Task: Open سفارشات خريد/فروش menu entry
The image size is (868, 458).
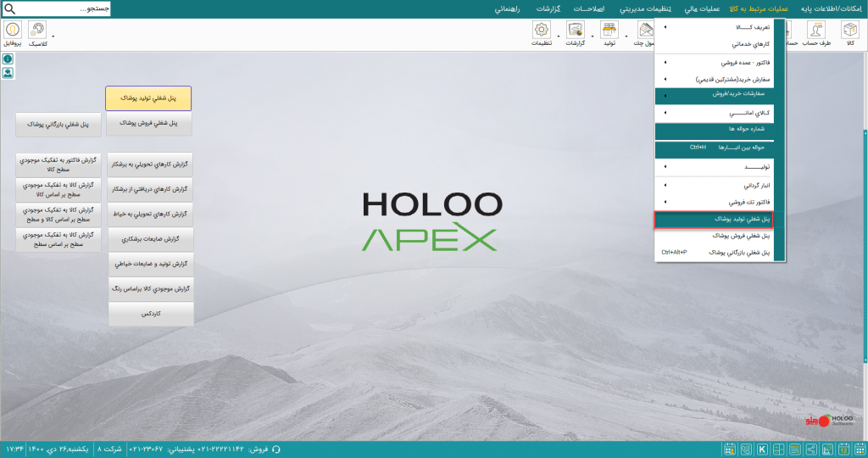Action: click(714, 95)
